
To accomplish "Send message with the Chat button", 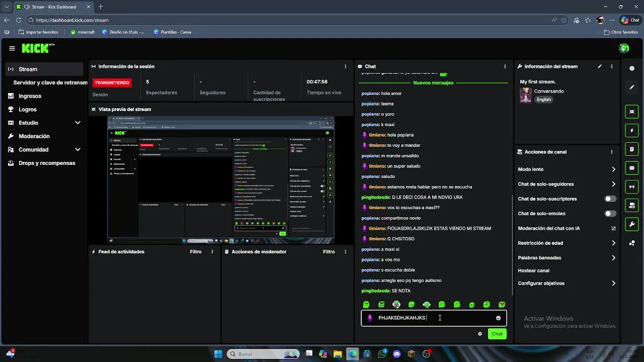I will tap(497, 334).
